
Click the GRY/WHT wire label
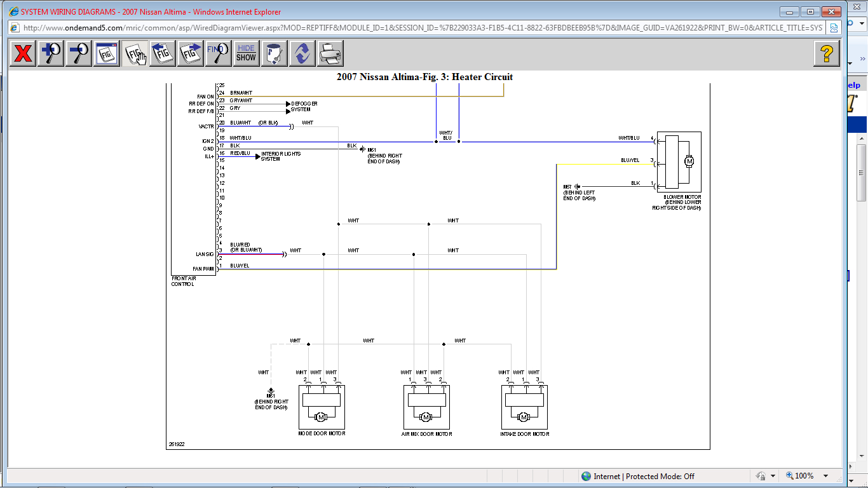241,100
